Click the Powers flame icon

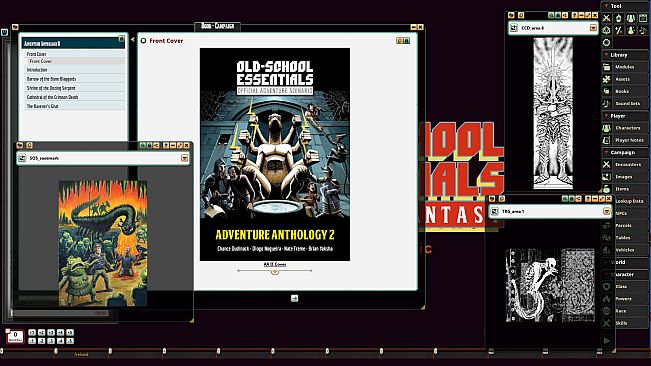[607, 298]
